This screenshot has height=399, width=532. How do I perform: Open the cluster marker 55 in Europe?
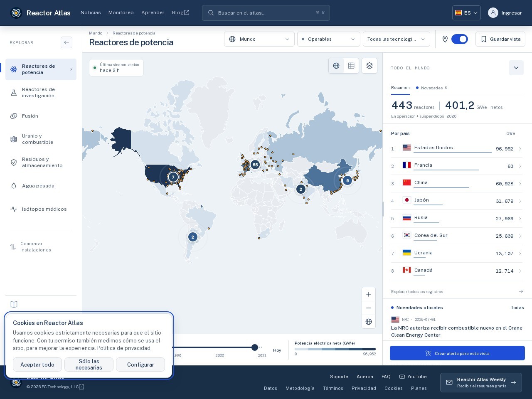coord(255,165)
